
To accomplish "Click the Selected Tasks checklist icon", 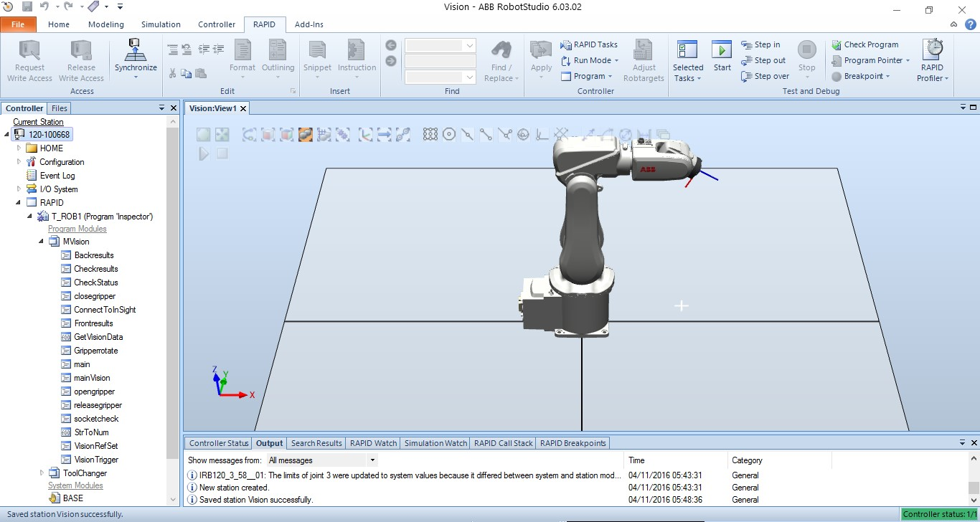I will tap(687, 49).
